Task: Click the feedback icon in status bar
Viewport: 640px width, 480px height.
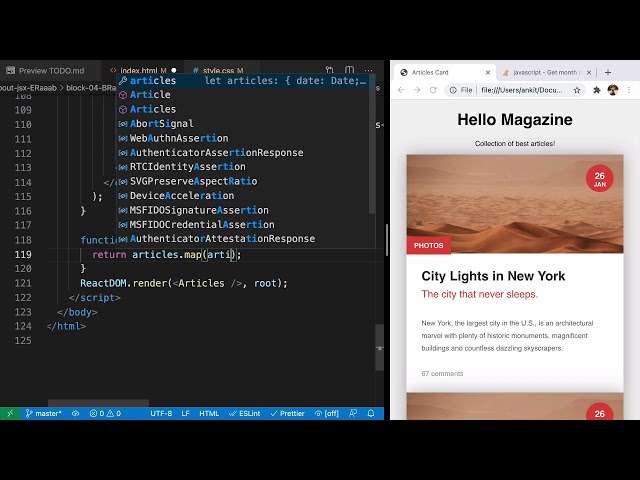Action: pyautogui.click(x=353, y=413)
